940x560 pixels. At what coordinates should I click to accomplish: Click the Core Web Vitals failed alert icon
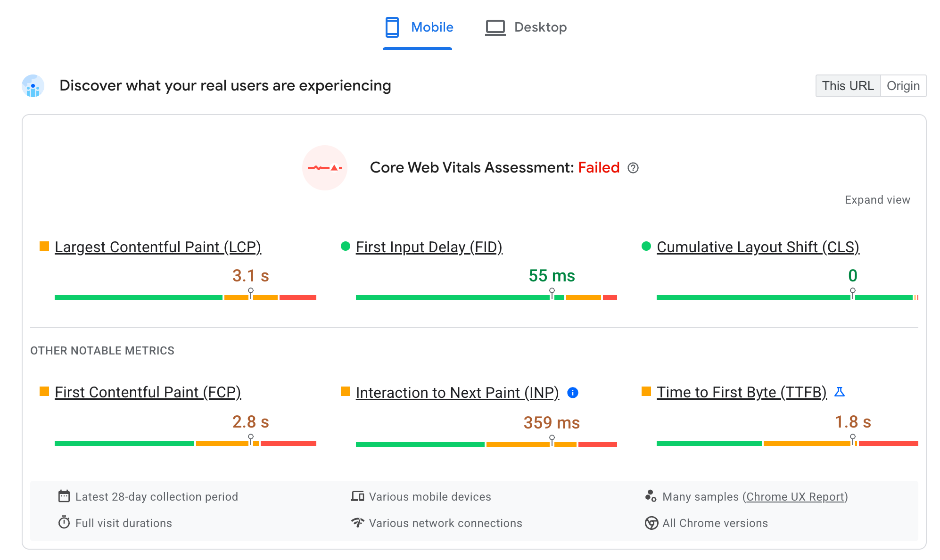pos(327,167)
